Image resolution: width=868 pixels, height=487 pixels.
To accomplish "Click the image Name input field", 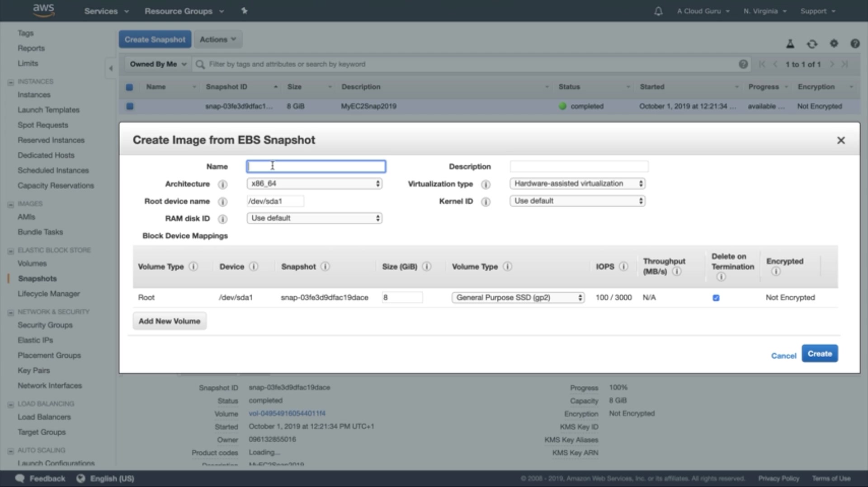I will (316, 167).
